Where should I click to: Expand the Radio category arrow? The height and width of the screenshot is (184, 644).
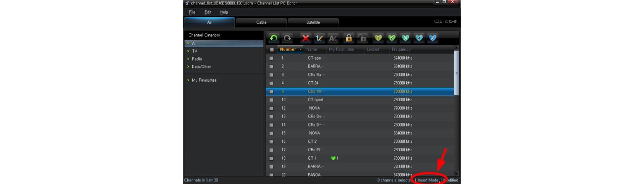coord(188,59)
